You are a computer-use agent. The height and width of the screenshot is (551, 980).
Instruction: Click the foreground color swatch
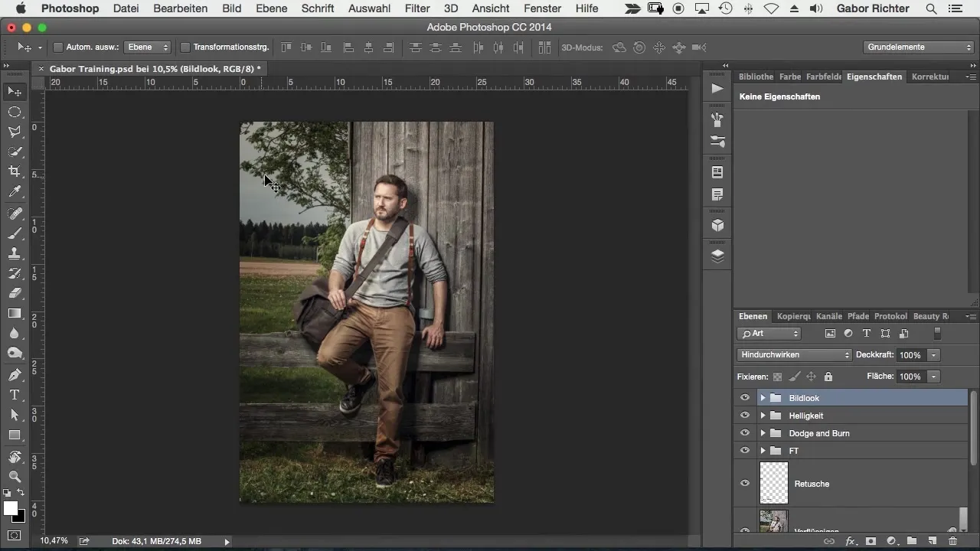tap(10, 508)
